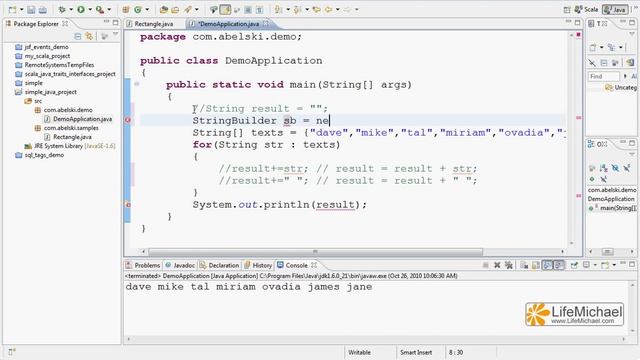Toggle Scroll Lock in Console
640x360 pixels.
536,265
